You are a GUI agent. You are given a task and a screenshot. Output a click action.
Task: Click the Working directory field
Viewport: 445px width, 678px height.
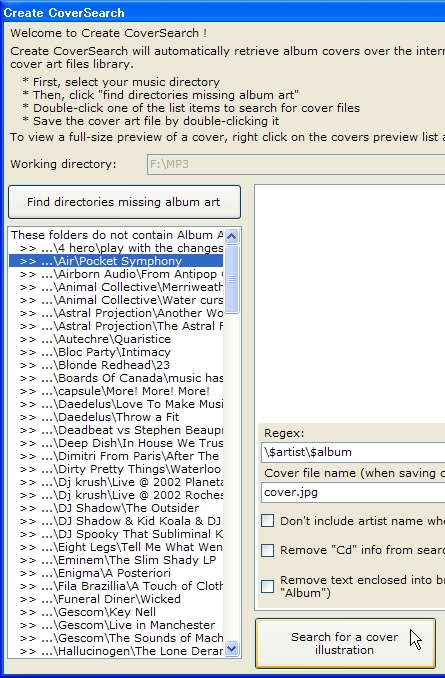pos(296,164)
